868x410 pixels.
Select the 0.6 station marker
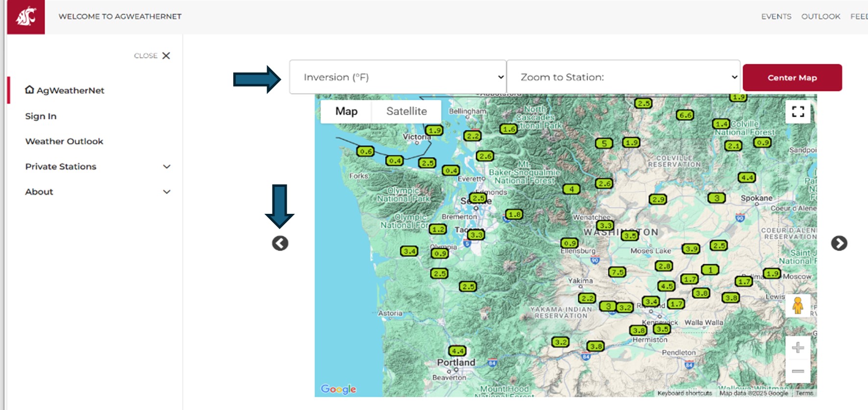click(x=365, y=152)
